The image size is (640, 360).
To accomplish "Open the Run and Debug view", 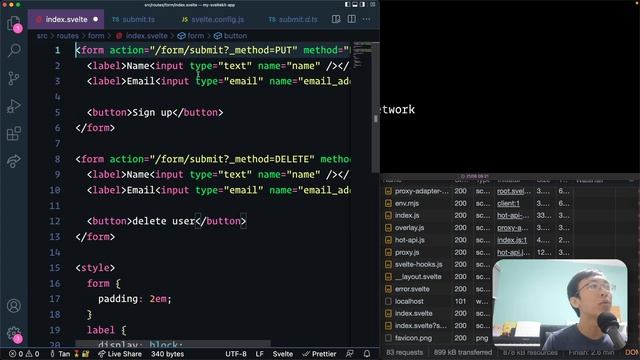I will click(x=14, y=106).
